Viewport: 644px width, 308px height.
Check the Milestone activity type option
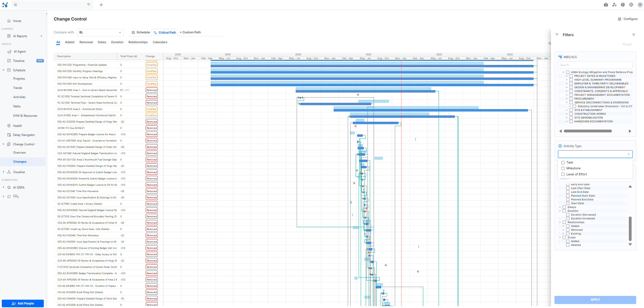tap(563, 169)
